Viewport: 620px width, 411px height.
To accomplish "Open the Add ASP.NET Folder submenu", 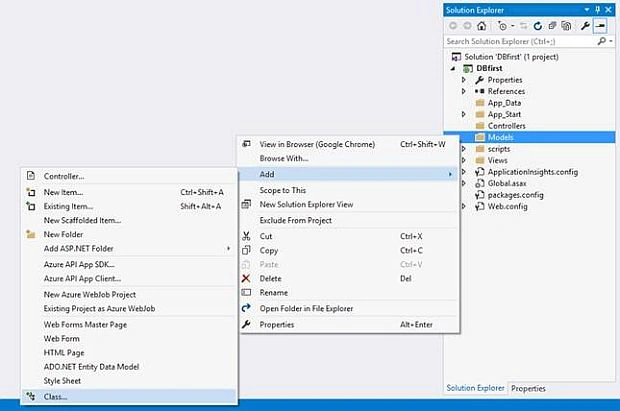I will [x=129, y=248].
